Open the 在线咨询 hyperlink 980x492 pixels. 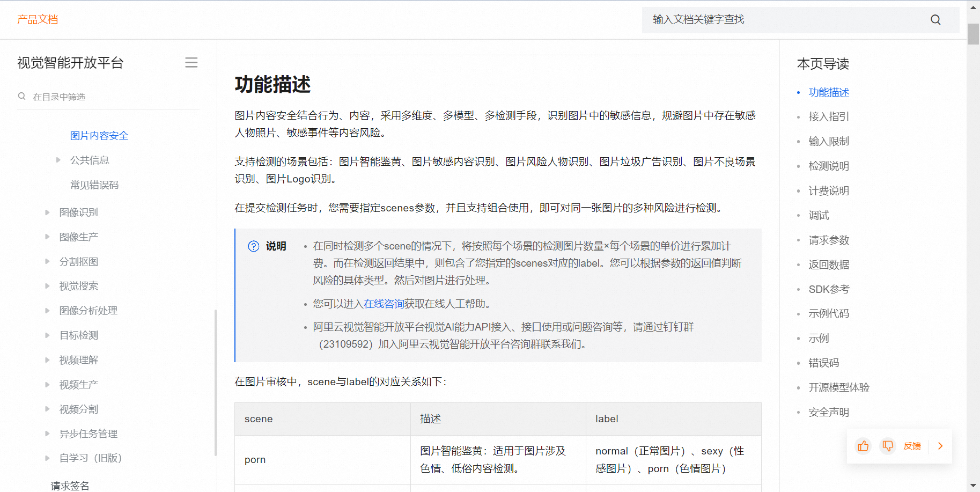(384, 304)
